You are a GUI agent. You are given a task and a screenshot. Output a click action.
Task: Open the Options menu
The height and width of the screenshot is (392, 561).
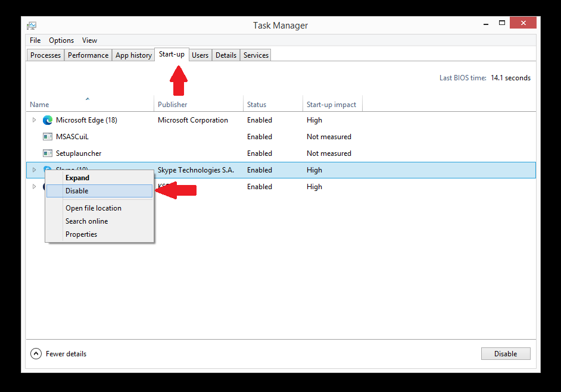coord(61,40)
